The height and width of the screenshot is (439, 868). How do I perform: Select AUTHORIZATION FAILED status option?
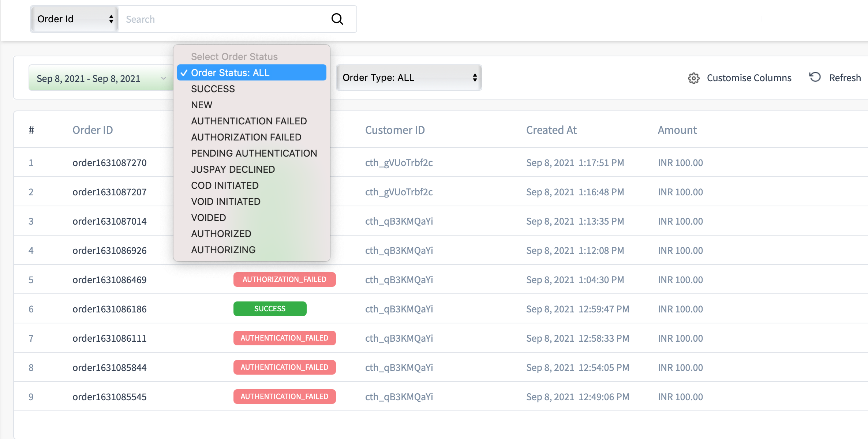[252, 137]
